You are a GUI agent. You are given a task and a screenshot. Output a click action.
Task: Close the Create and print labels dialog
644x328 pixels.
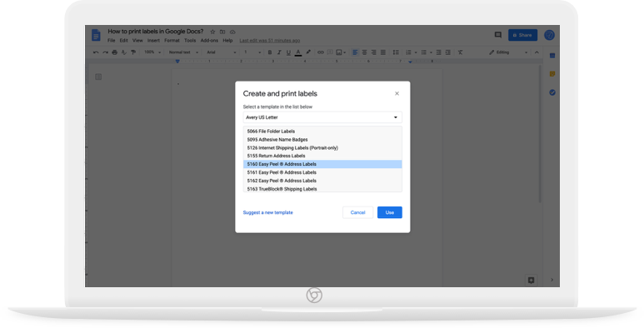click(x=397, y=93)
